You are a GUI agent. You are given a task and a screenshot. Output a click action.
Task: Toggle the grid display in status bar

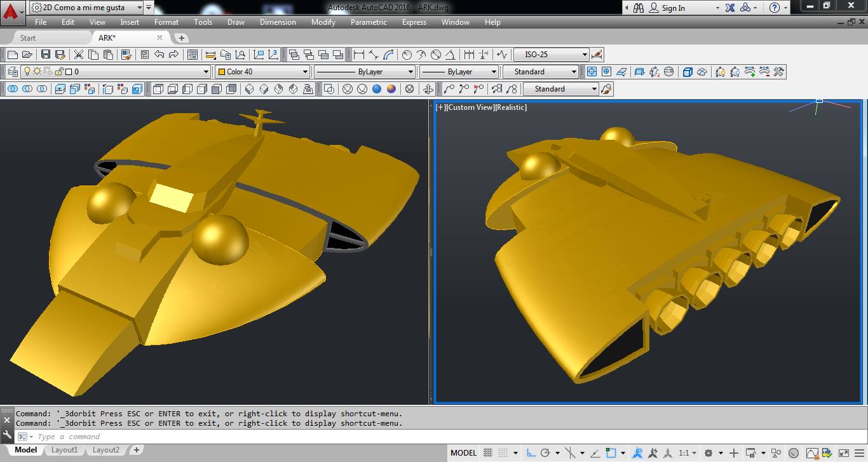tap(487, 453)
